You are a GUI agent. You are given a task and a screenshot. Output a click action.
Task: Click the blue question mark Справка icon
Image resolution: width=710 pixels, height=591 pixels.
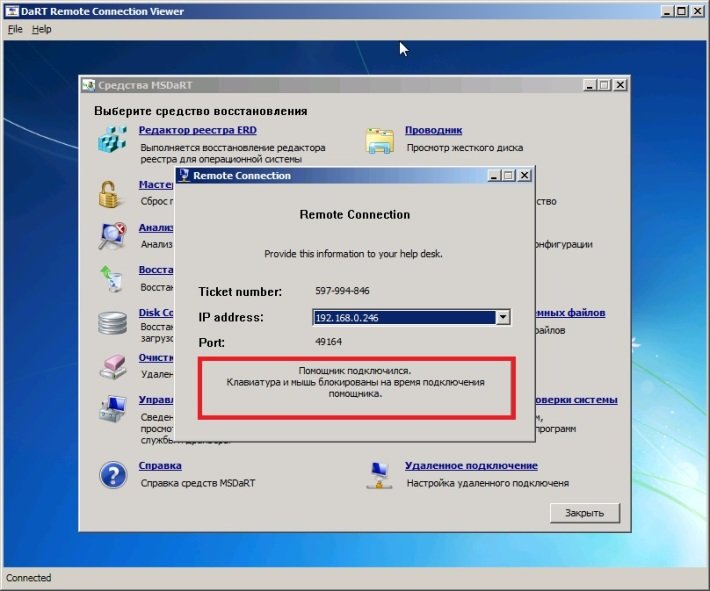coord(112,474)
